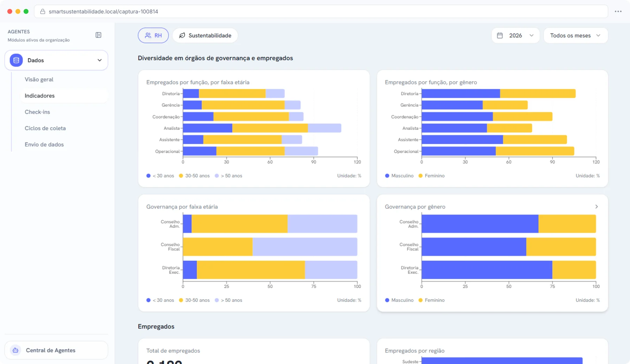This screenshot has height=364, width=630.
Task: Click 'Empregados por função, por gênero' title
Action: 431,82
